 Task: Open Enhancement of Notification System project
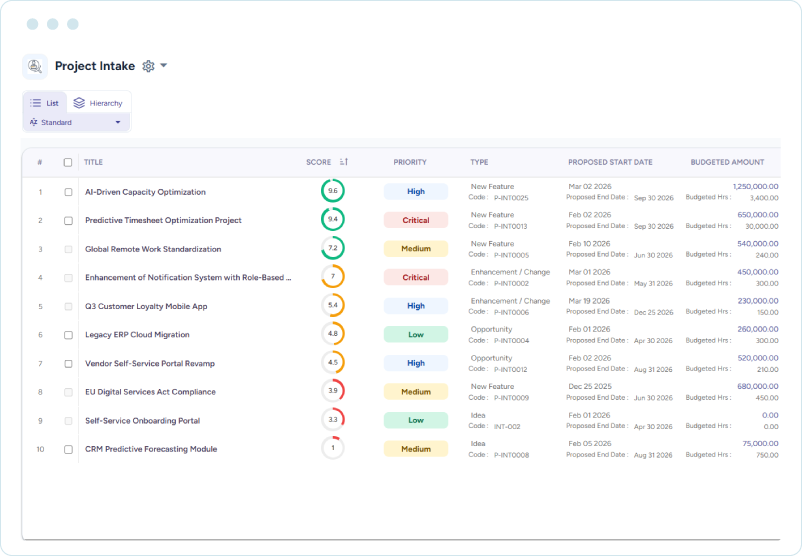188,277
